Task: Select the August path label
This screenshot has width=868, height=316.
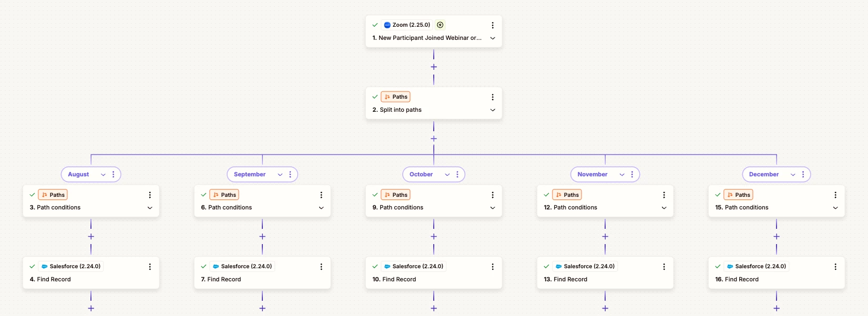Action: coord(78,174)
